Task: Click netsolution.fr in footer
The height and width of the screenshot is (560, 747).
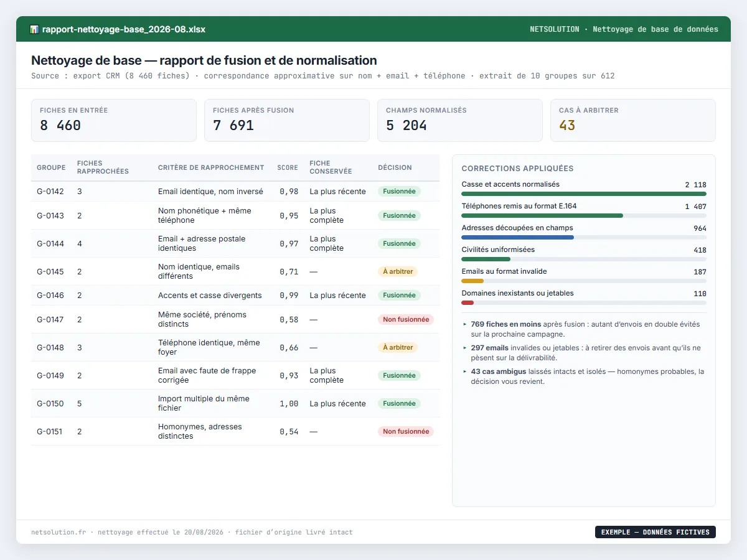Action: 59,532
